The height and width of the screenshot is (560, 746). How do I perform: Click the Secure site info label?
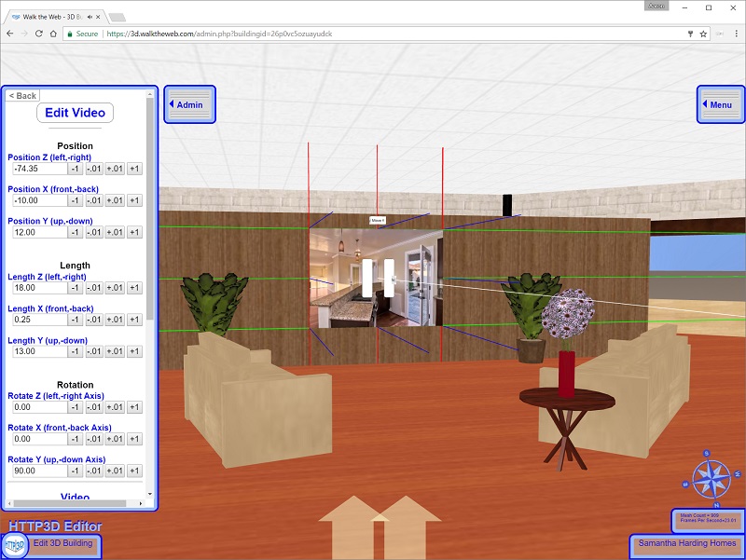pyautogui.click(x=83, y=34)
